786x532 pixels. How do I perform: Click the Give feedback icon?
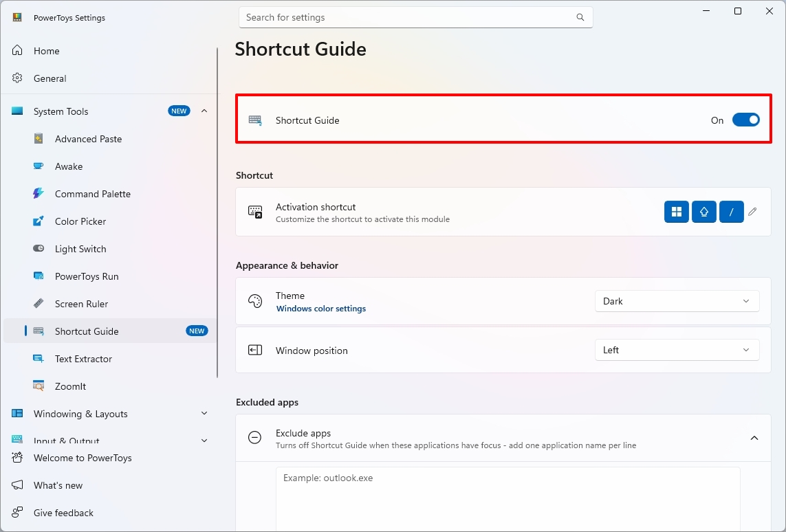pos(18,513)
